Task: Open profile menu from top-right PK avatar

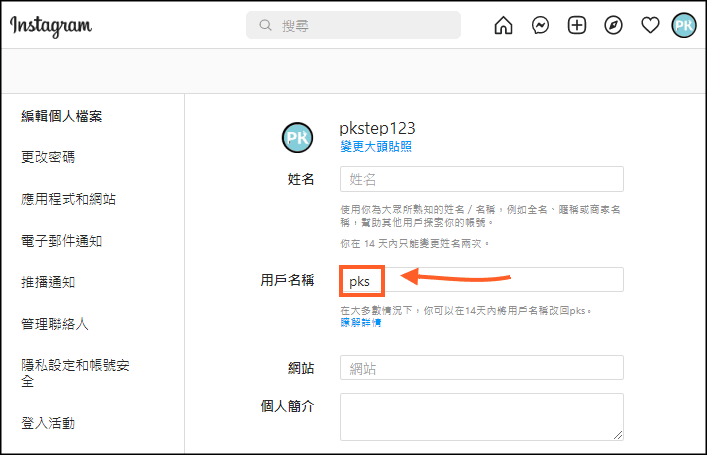Action: pyautogui.click(x=684, y=25)
